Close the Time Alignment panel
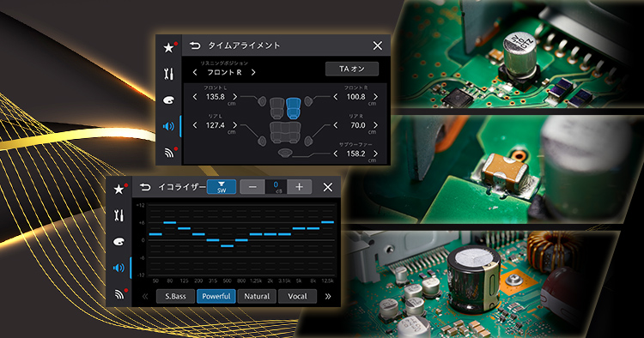Image resolution: width=644 pixels, height=338 pixels. click(x=378, y=45)
